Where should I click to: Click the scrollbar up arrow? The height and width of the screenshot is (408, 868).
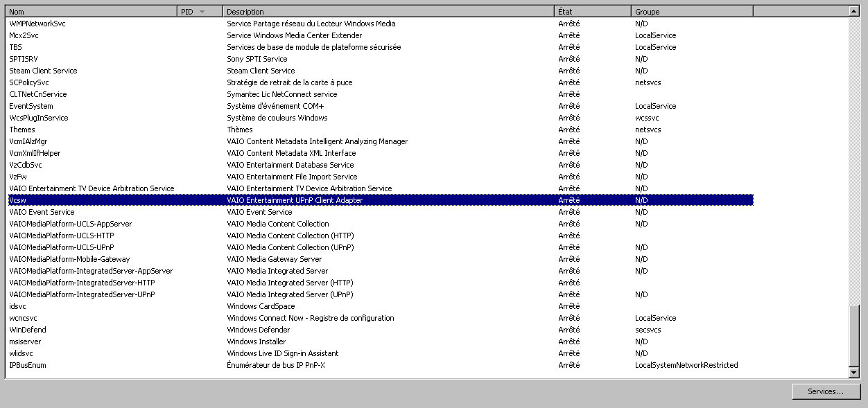pos(854,11)
